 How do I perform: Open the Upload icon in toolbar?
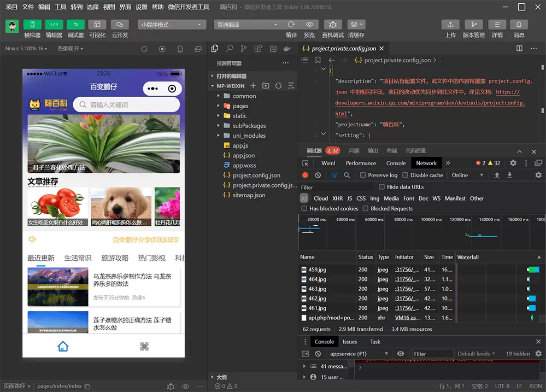point(450,25)
